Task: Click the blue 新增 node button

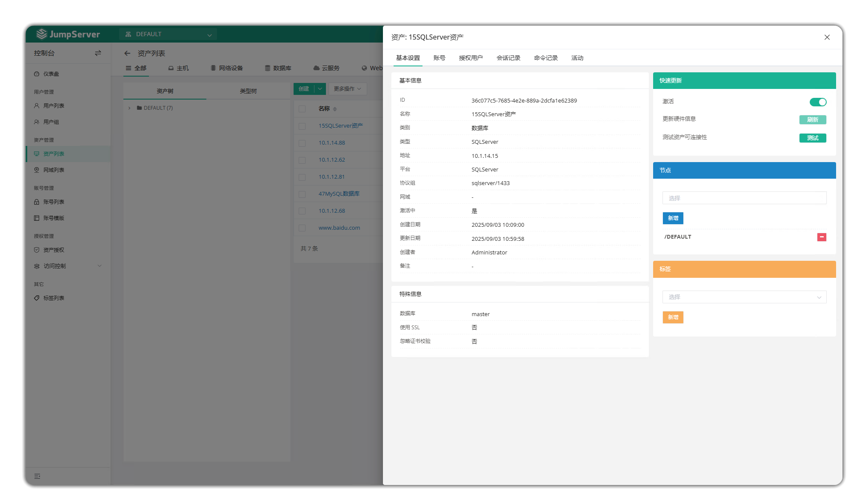Action: [x=673, y=218]
